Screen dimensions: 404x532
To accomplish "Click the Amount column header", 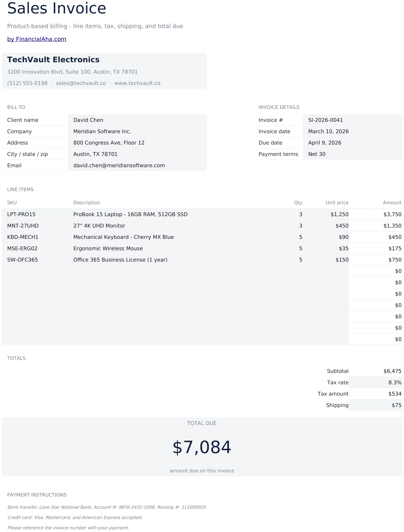I will click(392, 203).
